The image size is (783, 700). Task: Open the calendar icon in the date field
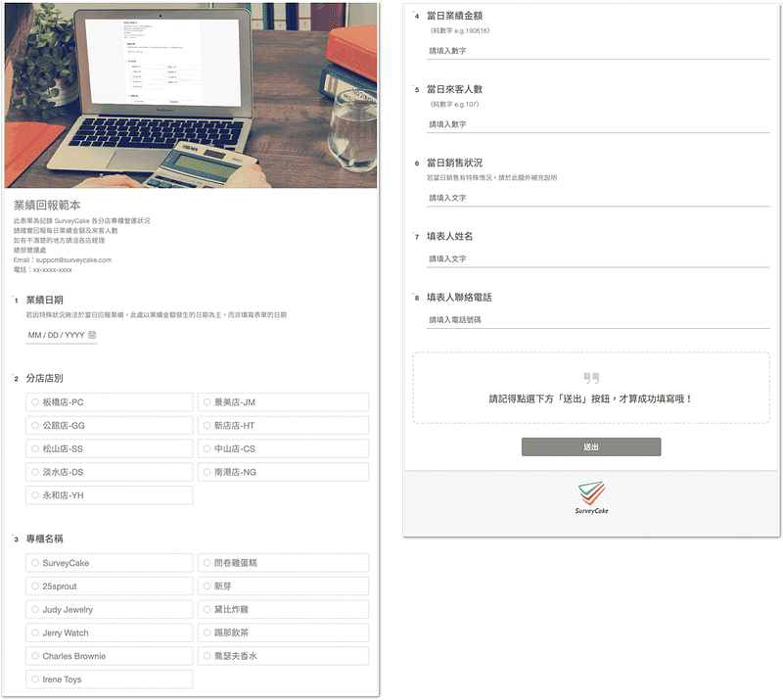[x=92, y=335]
